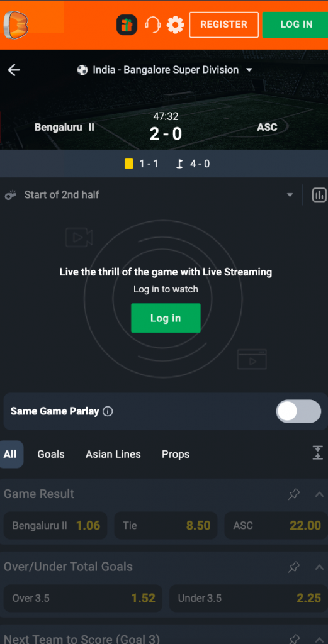328x644 pixels.
Task: Expand the Start of 2nd half dropdown
Action: 290,195
